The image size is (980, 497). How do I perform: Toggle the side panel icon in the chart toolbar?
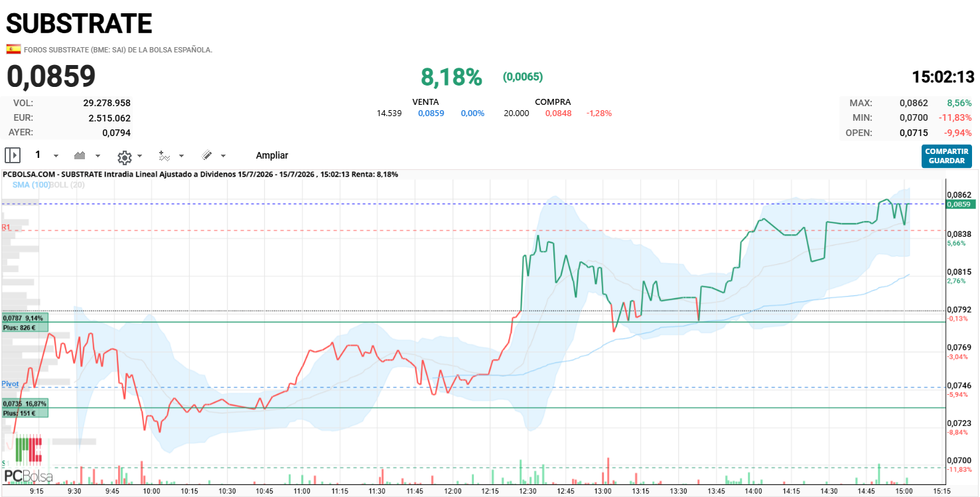(x=13, y=155)
